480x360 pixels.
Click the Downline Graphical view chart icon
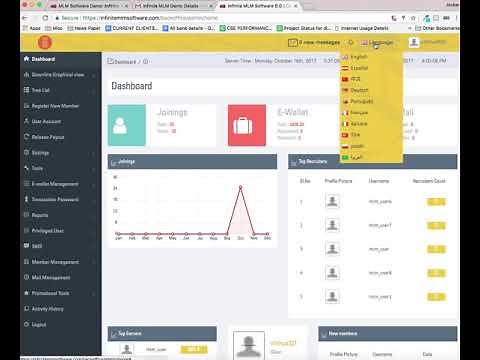[26, 75]
